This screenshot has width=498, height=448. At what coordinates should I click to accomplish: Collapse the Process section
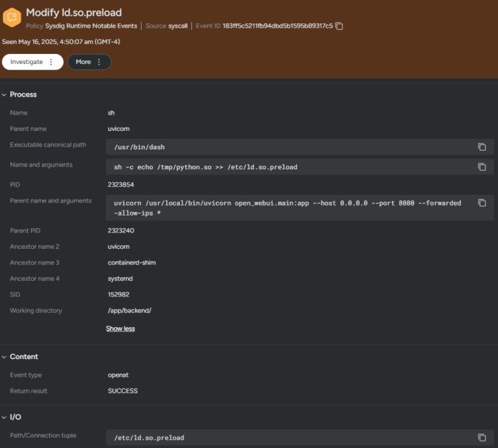tap(4, 95)
